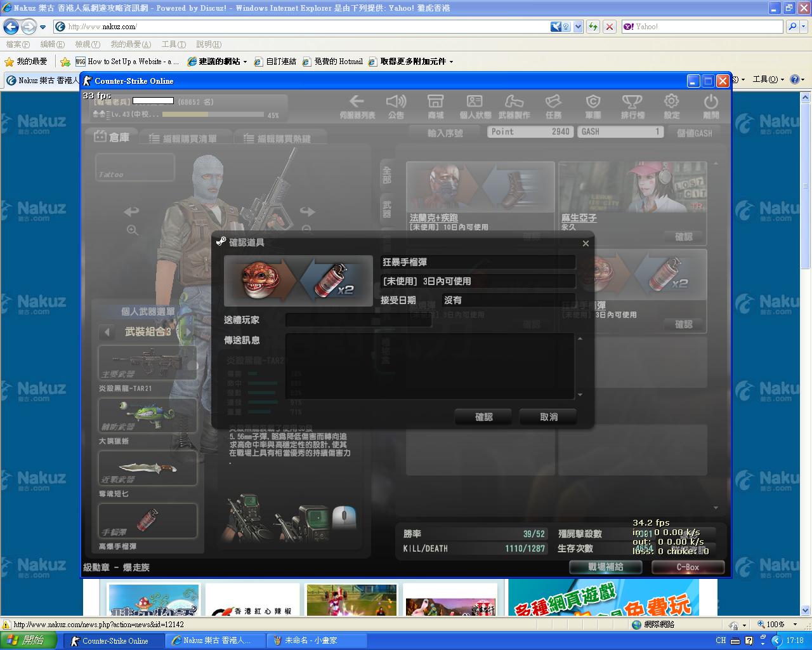The height and width of the screenshot is (650, 812).
Task: Open the clan (軍團) icon
Action: point(593,107)
